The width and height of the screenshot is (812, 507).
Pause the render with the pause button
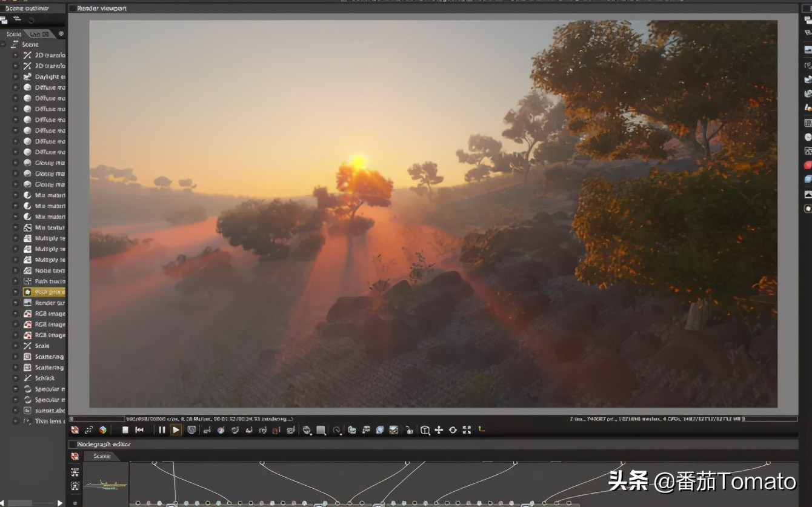[161, 430]
